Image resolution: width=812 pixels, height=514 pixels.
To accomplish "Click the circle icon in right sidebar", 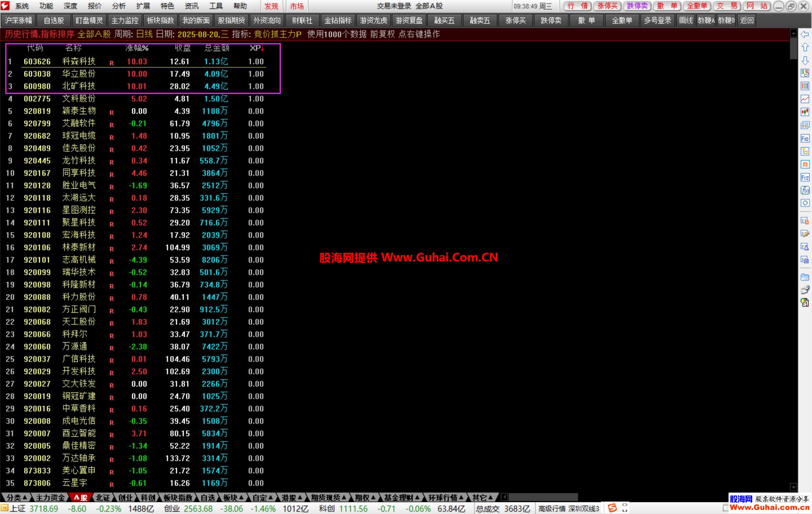I will (x=805, y=203).
